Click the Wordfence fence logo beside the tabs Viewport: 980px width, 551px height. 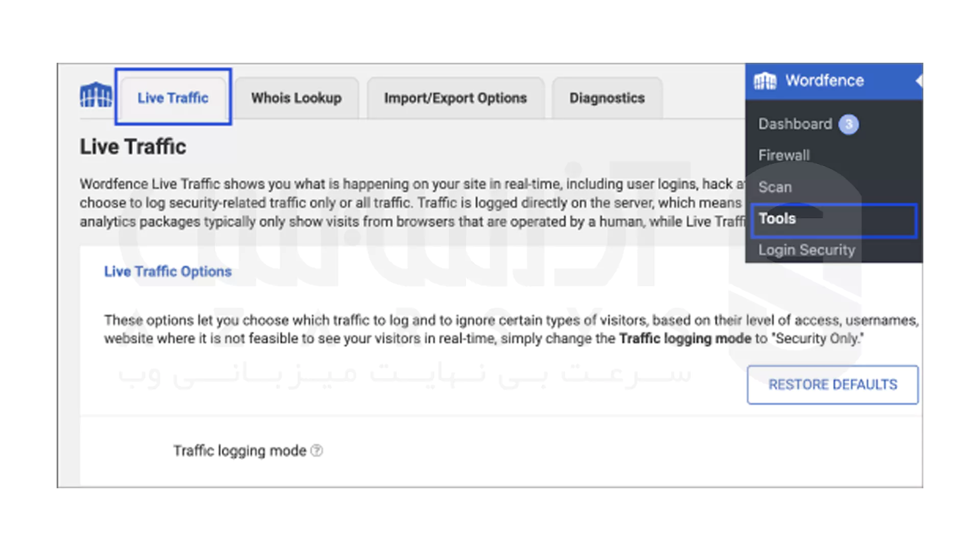pyautogui.click(x=95, y=95)
